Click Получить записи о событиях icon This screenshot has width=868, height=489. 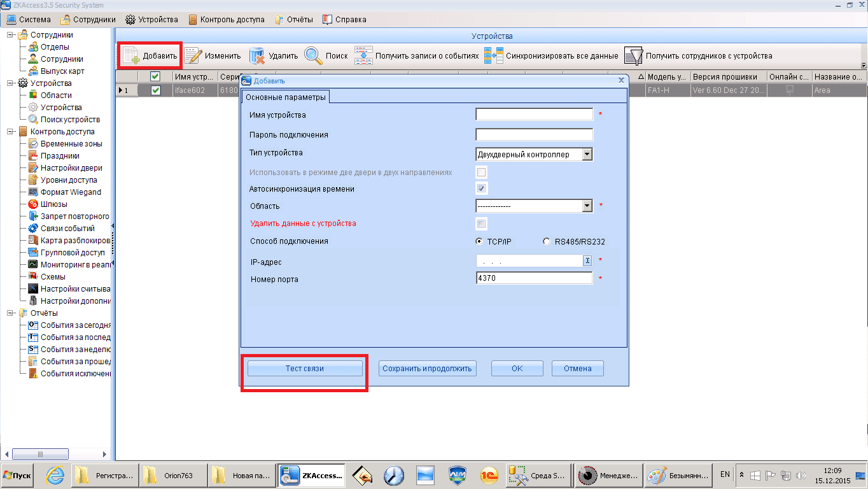coord(363,56)
